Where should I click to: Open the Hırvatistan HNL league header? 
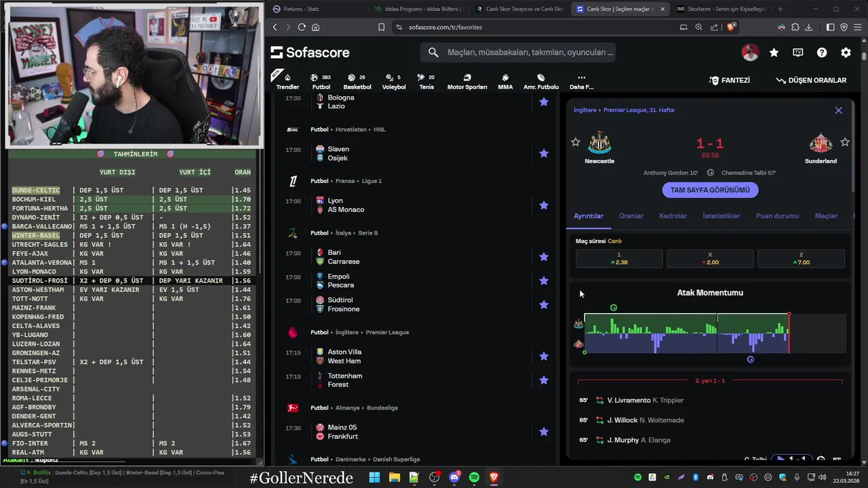click(x=348, y=129)
